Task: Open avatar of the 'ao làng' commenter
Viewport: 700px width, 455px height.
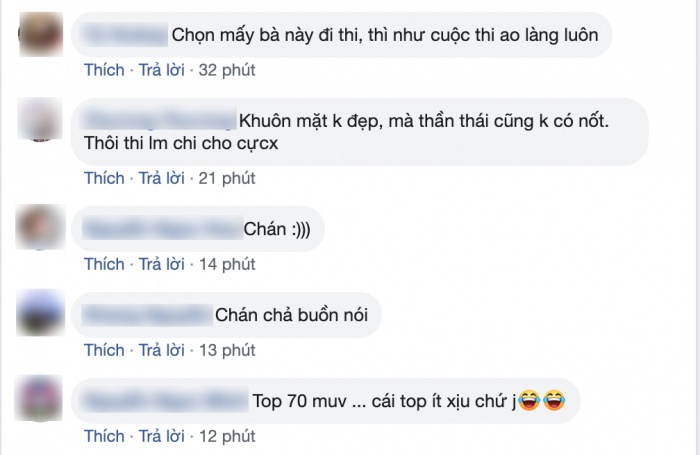Action: point(41,34)
